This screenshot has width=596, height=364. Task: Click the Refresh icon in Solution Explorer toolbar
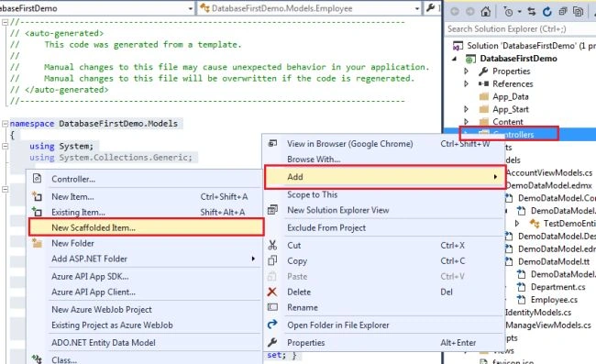[547, 12]
